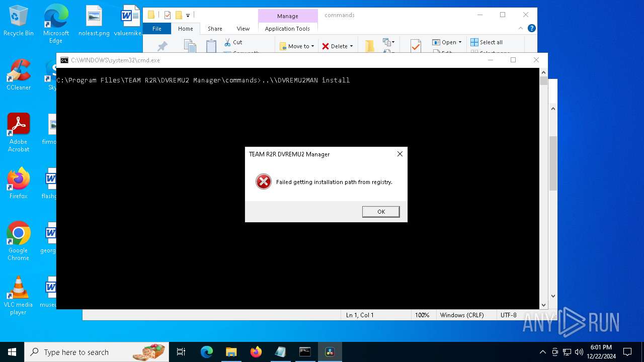Click the Manage contextual tab
This screenshot has width=644, height=362.
coord(287,16)
